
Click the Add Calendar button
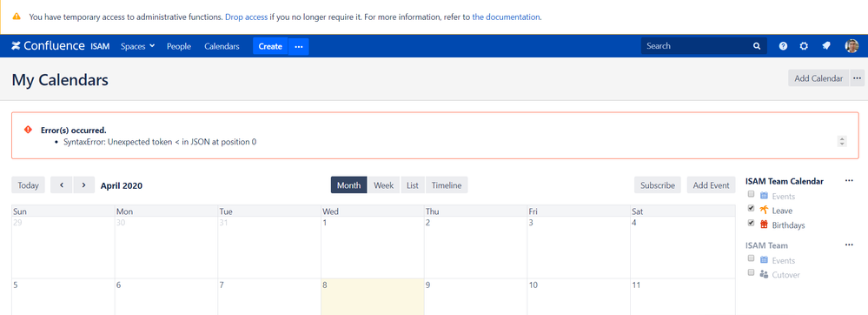[818, 78]
